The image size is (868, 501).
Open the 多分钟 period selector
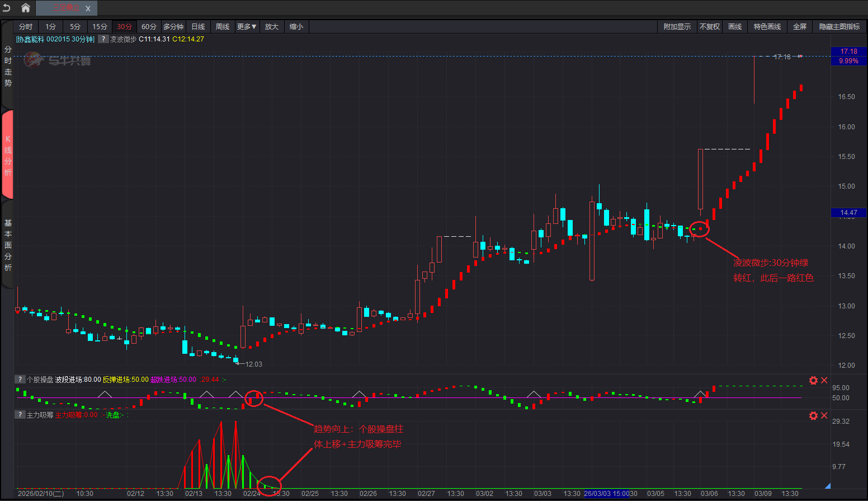(173, 27)
